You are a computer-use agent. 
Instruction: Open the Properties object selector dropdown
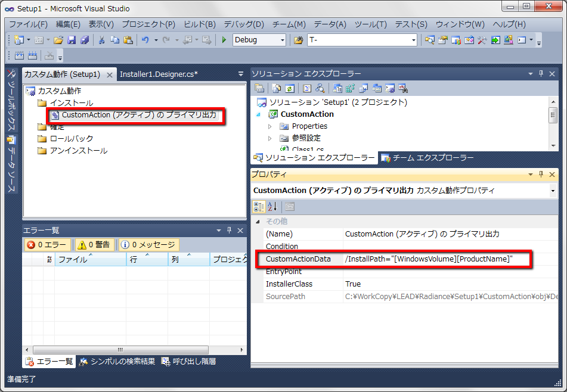553,191
